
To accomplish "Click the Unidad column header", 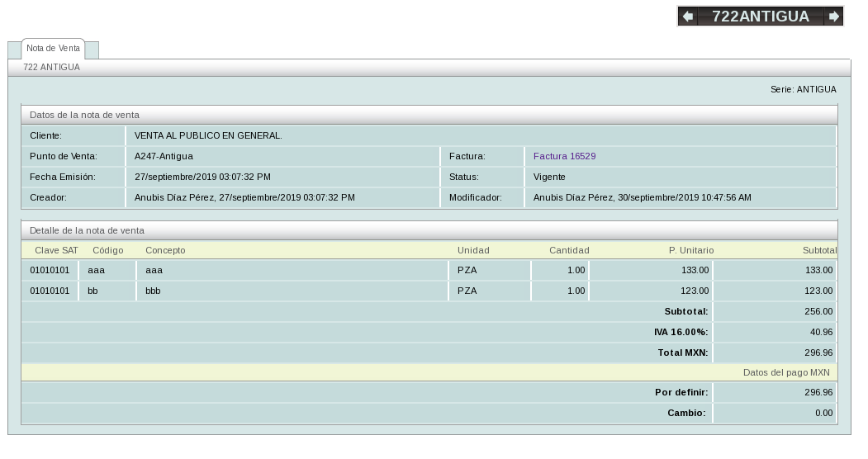I will (473, 250).
